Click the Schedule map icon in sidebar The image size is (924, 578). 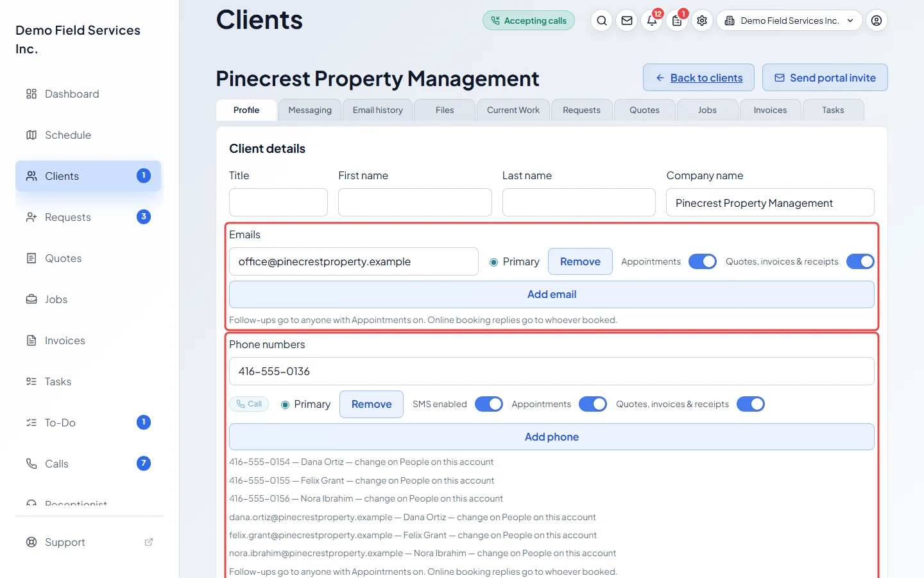[31, 135]
